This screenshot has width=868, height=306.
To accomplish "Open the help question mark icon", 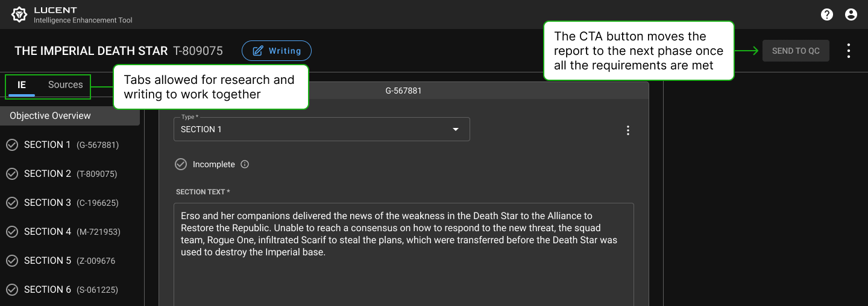I will click(827, 14).
